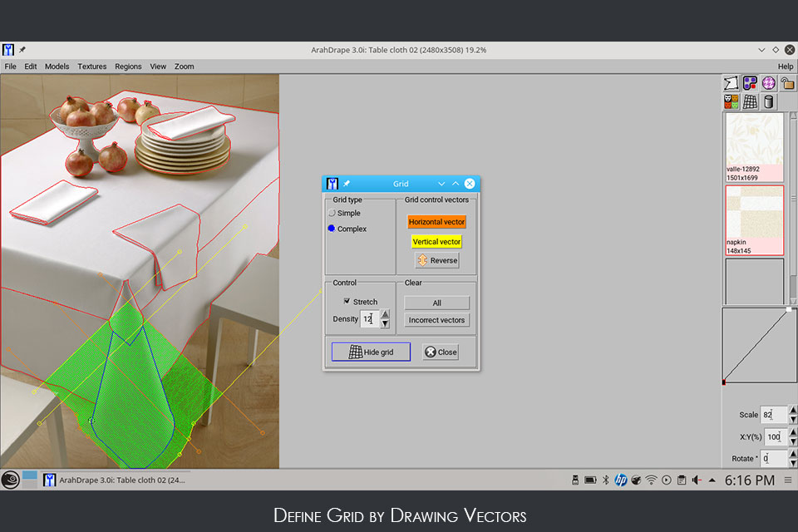Image resolution: width=798 pixels, height=532 pixels.
Task: Decrease the X:Y(%) value with down arrow
Action: point(793,441)
